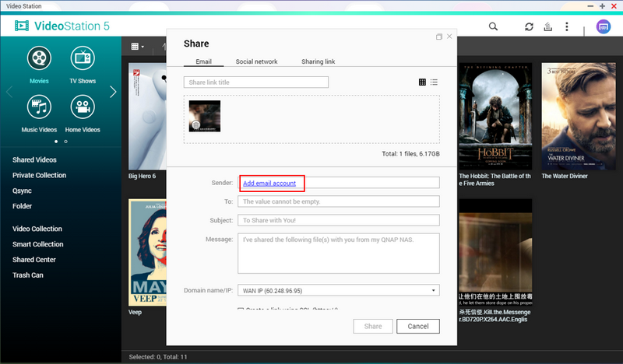
Task: Open Private Collection in sidebar
Action: (40, 175)
